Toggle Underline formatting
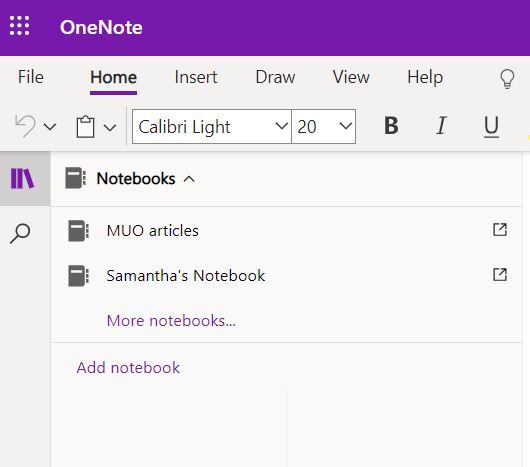530x467 pixels. (491, 127)
